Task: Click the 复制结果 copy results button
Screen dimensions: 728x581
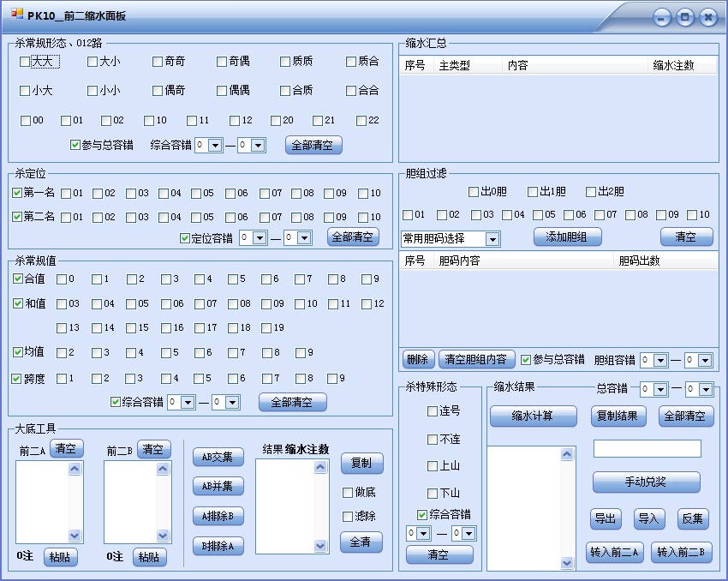Action: (620, 417)
